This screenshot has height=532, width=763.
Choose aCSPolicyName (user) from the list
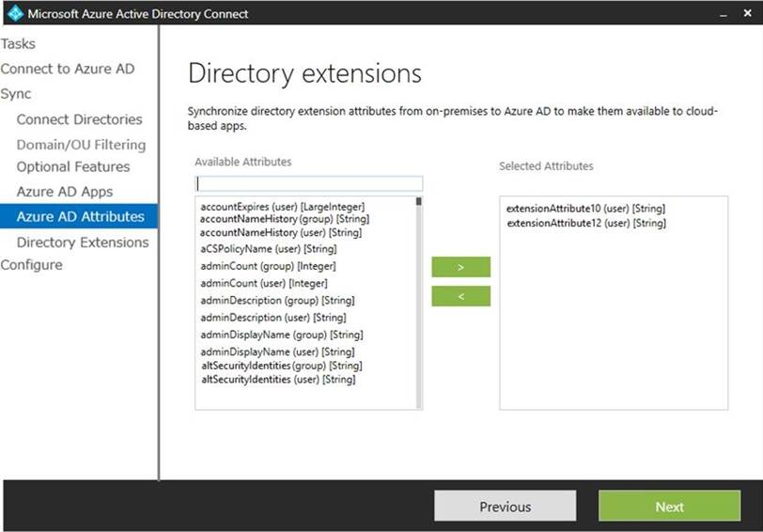[x=268, y=249]
